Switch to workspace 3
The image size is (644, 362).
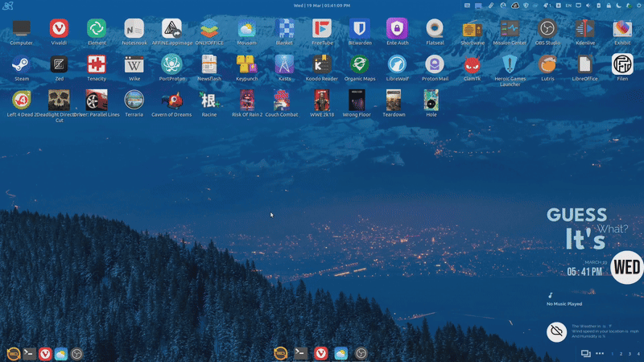click(x=630, y=354)
